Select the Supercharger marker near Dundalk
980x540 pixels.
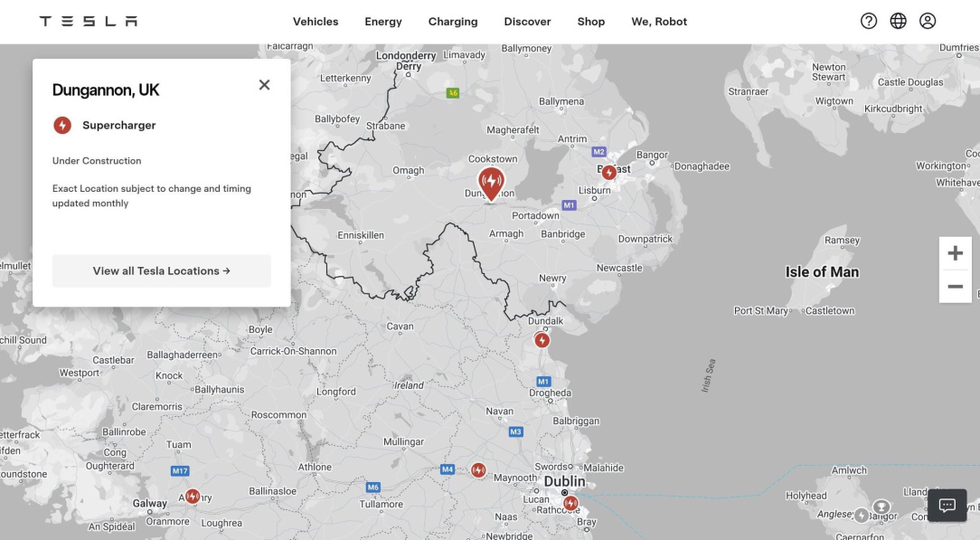542,341
